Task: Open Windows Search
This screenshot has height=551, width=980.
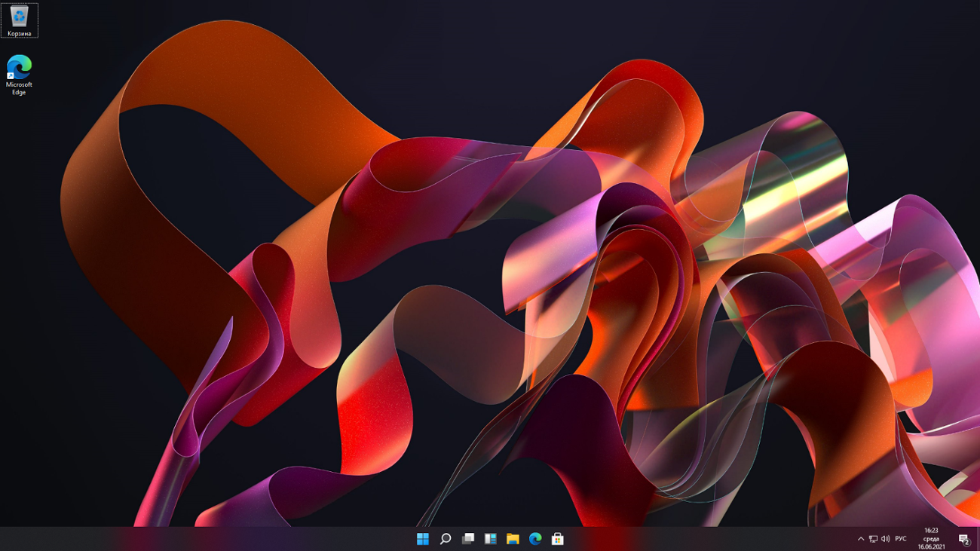Action: pyautogui.click(x=444, y=539)
